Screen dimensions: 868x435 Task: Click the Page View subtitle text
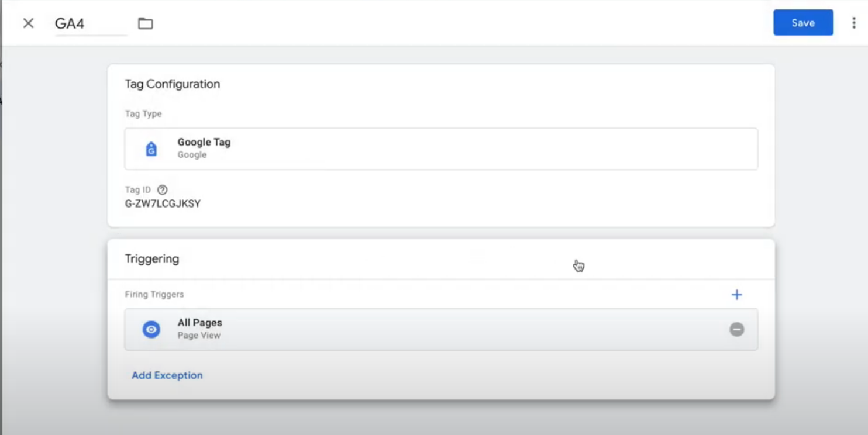point(199,336)
